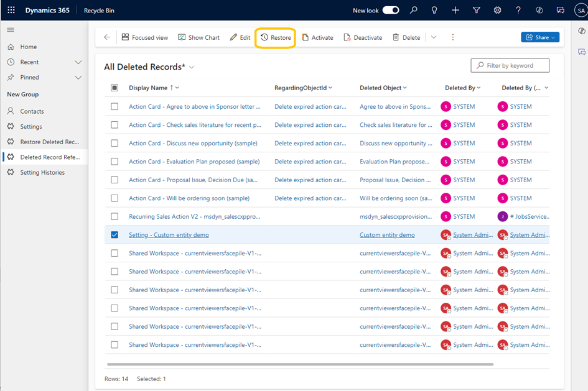Check the Evaluation Plan proposed row checkbox
The image size is (588, 391).
(x=114, y=162)
